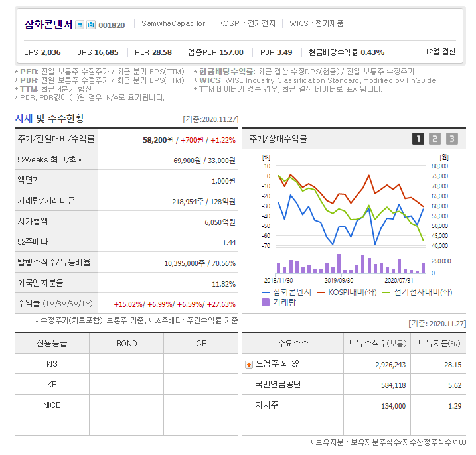This screenshot has height=455, width=476.
Task: Click the 자사주 shareholder row
Action: pyautogui.click(x=354, y=405)
